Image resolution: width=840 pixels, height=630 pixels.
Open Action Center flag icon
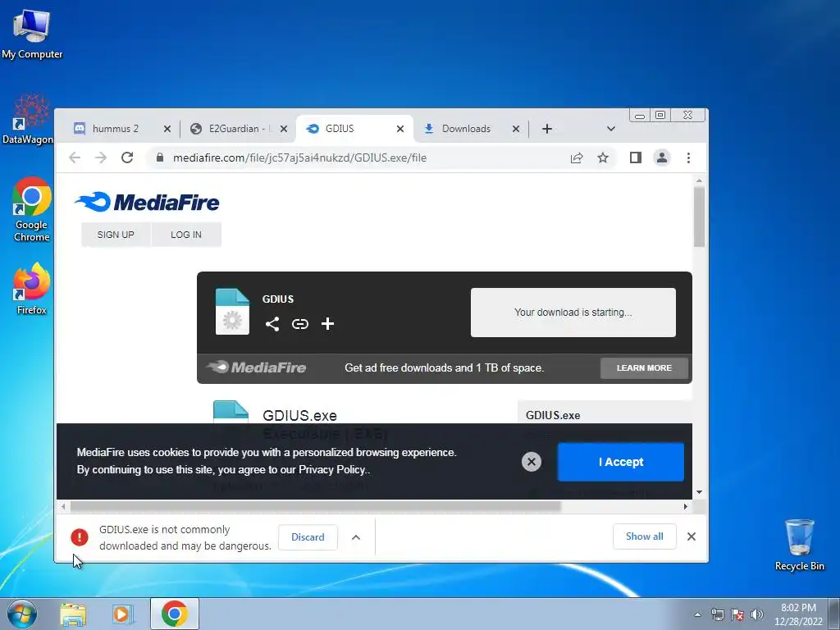tap(737, 614)
